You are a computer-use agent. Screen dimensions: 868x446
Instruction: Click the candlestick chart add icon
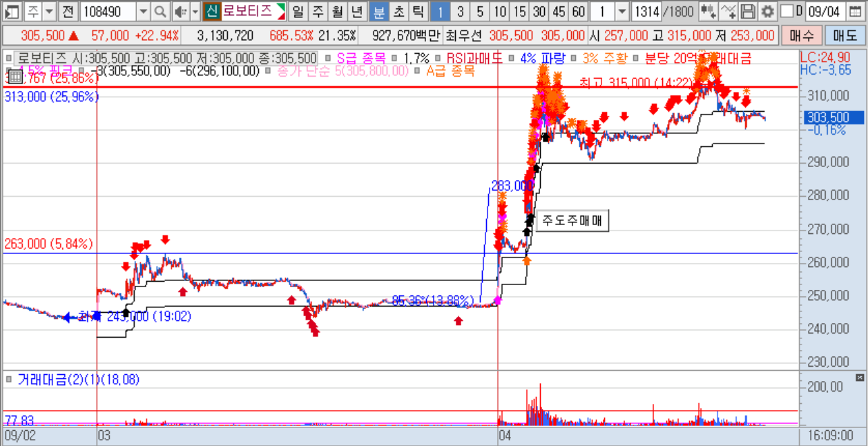[708, 11]
